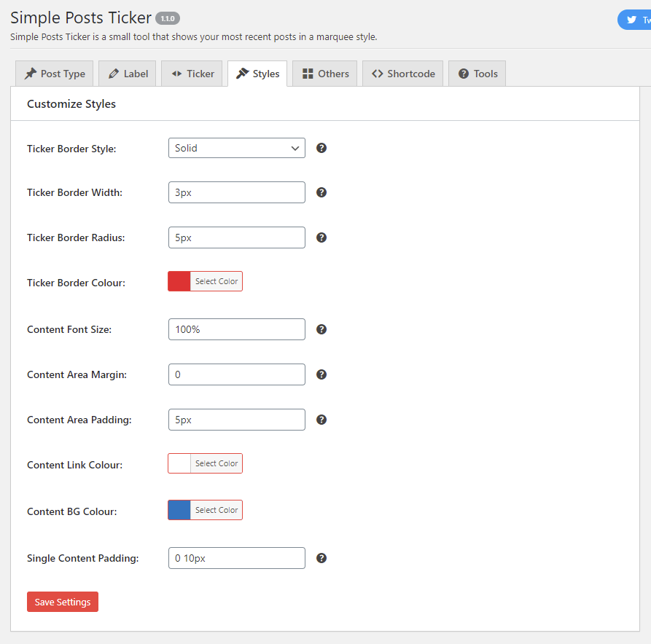Click help icon beside Content Area Margin
This screenshot has height=644, width=651.
pyautogui.click(x=321, y=374)
